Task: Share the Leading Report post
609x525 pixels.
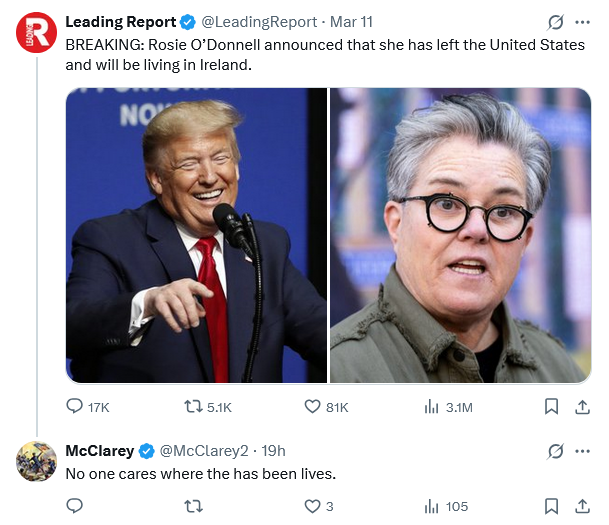Action: (582, 407)
